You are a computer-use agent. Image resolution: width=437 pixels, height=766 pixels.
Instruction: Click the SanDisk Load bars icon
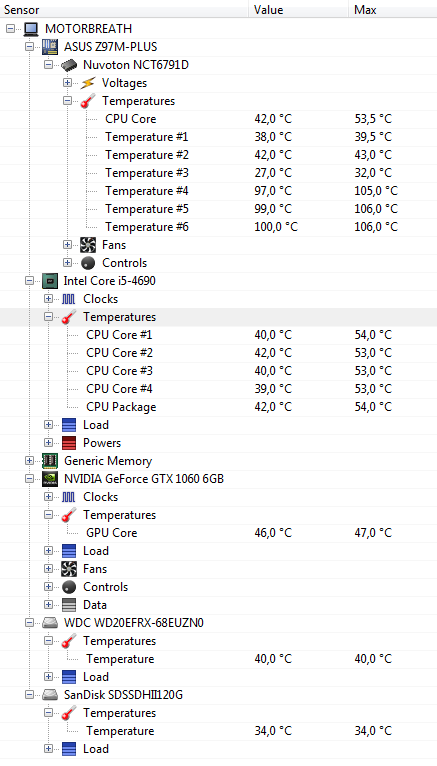(69, 749)
